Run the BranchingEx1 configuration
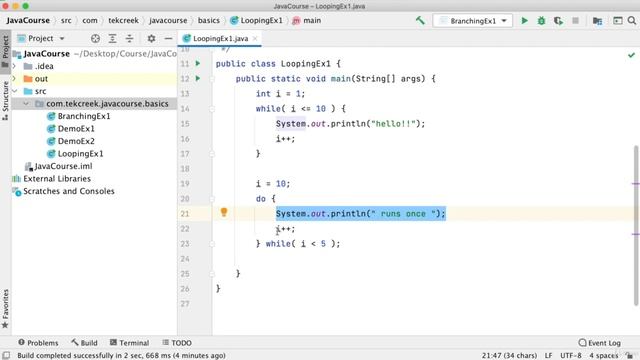640x360 pixels. [524, 20]
